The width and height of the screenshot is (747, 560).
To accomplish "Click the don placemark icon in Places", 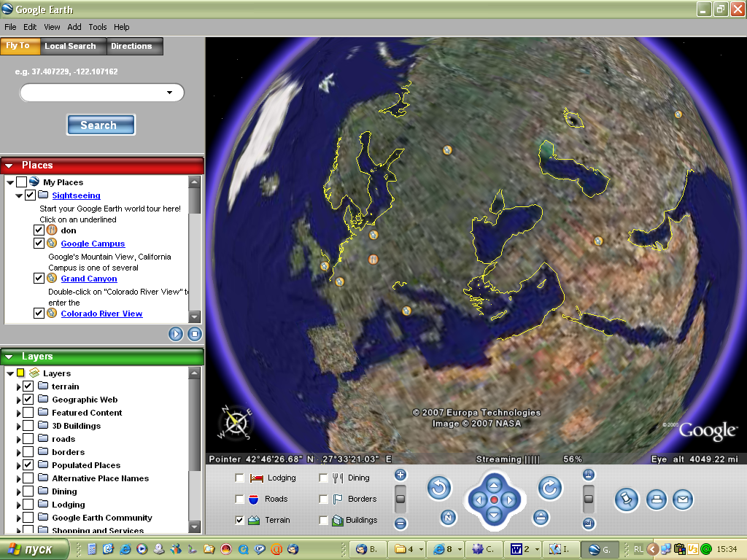I will coord(52,230).
